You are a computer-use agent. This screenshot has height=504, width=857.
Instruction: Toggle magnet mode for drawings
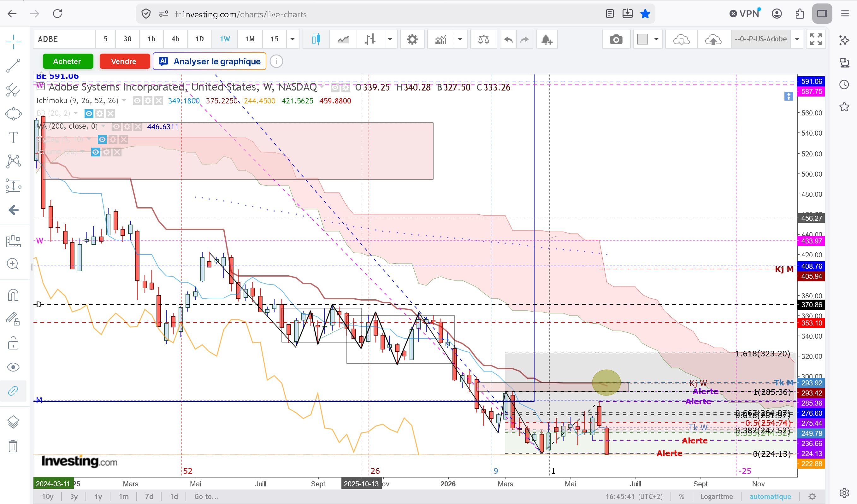pyautogui.click(x=13, y=295)
